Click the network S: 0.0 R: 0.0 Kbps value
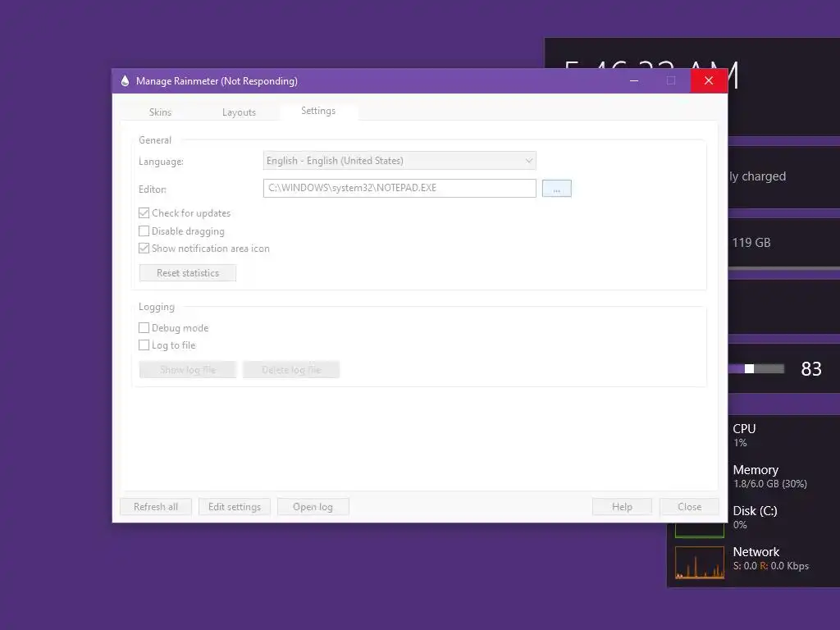The width and height of the screenshot is (840, 630). pyautogui.click(x=771, y=566)
